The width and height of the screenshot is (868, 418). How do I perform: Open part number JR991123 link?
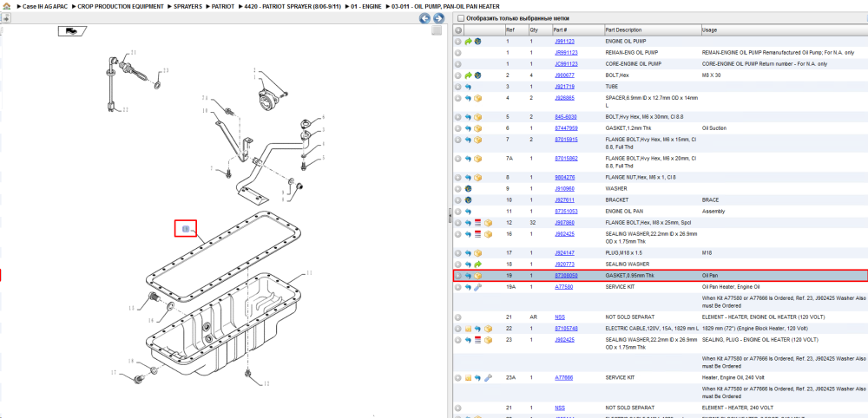click(566, 53)
